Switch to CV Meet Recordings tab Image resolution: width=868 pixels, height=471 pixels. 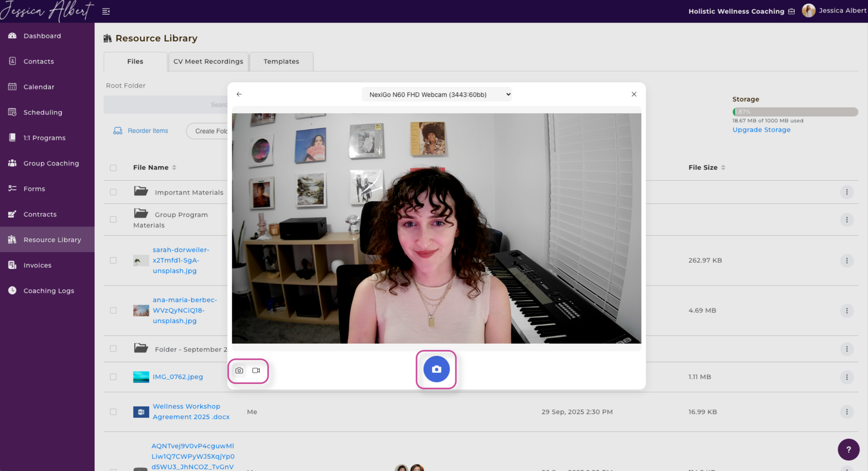[x=208, y=61]
